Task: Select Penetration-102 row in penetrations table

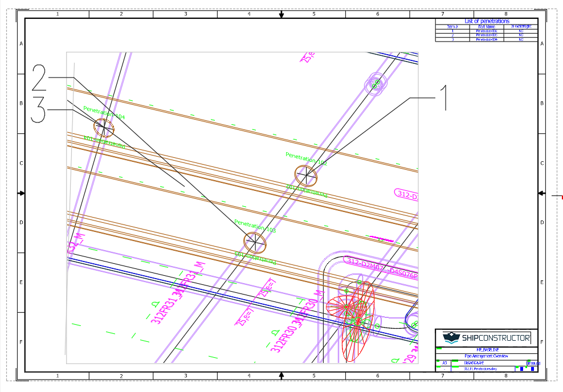Action: [x=487, y=30]
